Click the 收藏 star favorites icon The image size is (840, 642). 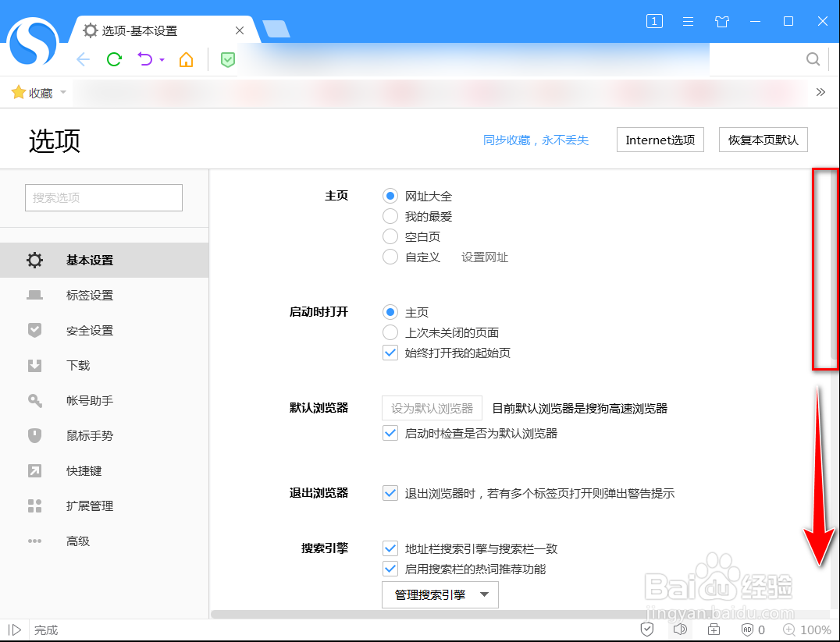tap(19, 92)
